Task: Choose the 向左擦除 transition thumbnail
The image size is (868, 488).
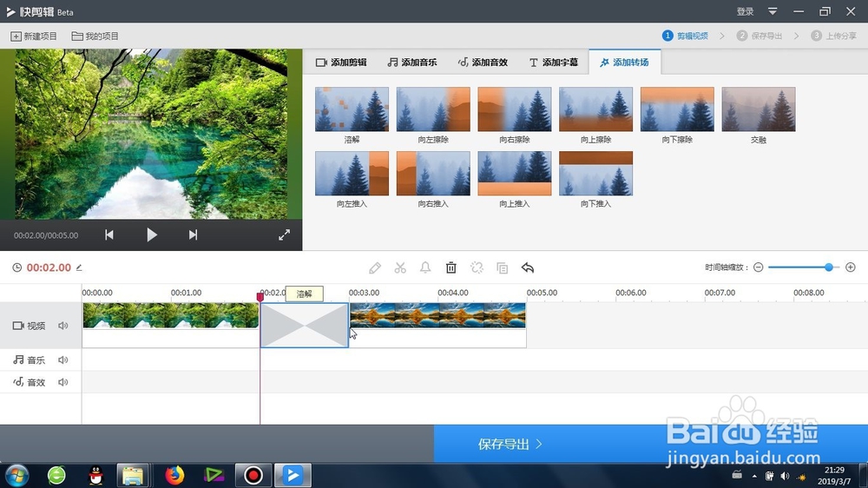Action: (433, 109)
